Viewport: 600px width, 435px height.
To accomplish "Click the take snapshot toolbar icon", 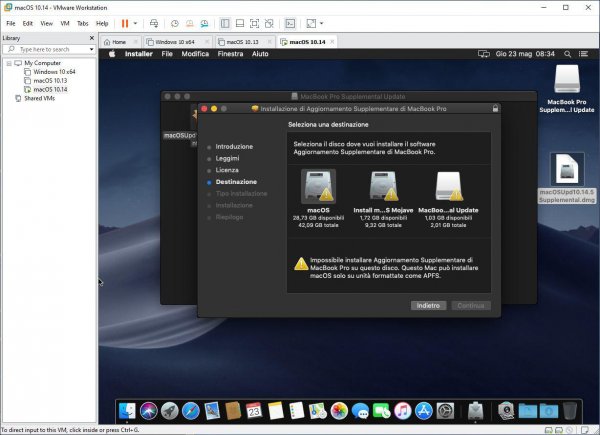I will pyautogui.click(x=175, y=23).
